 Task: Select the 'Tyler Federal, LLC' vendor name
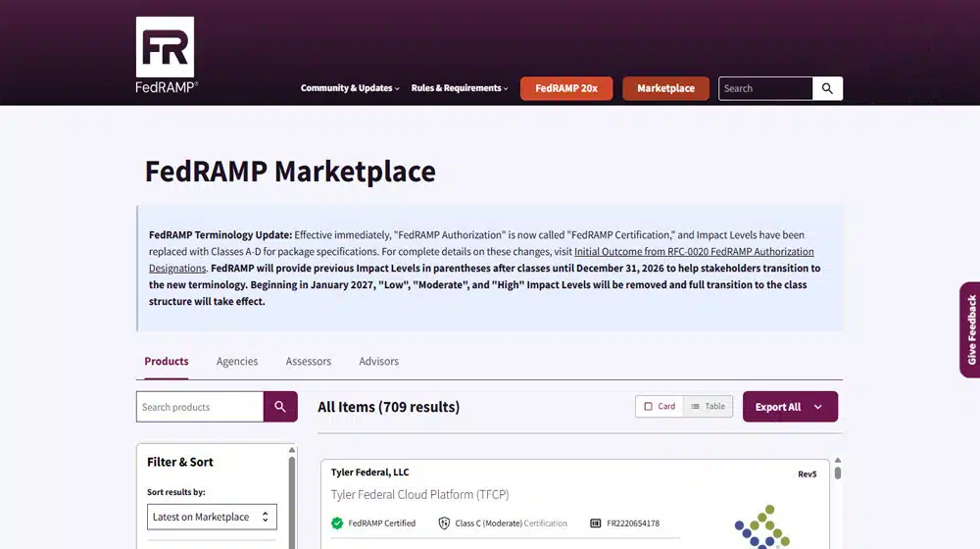point(370,473)
